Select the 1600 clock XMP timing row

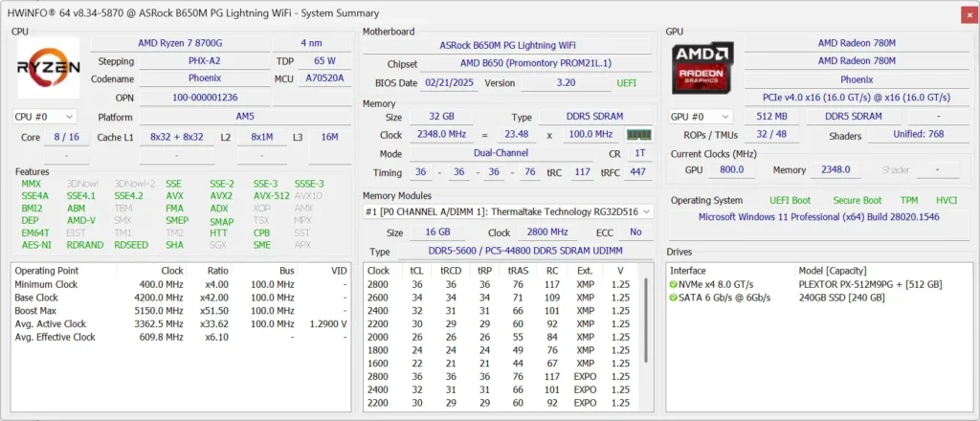click(501, 363)
